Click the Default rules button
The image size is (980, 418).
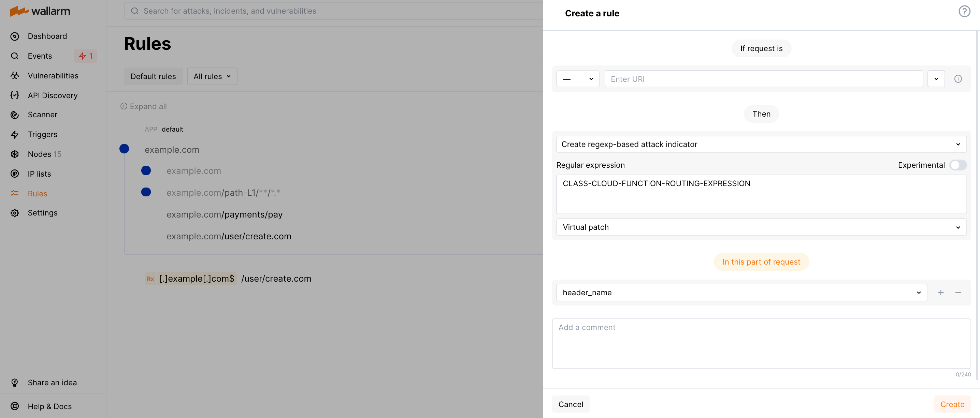point(153,76)
